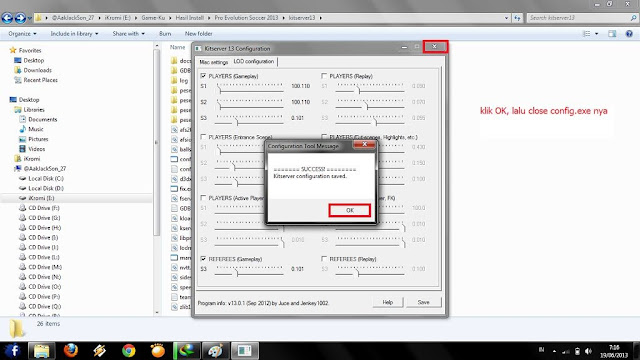Viewport: 640px width, 360px height.
Task: Select Recent Places in navigation pane
Action: [40, 80]
